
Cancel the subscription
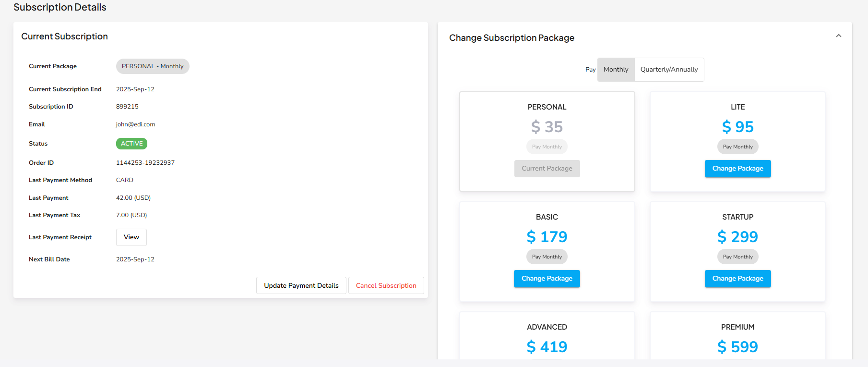(x=386, y=285)
